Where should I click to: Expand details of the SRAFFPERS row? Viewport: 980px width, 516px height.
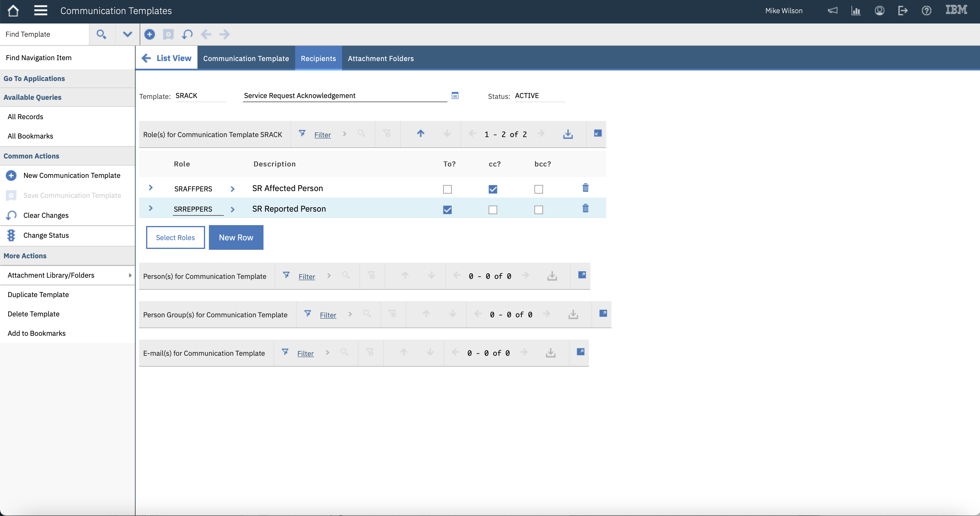[151, 188]
